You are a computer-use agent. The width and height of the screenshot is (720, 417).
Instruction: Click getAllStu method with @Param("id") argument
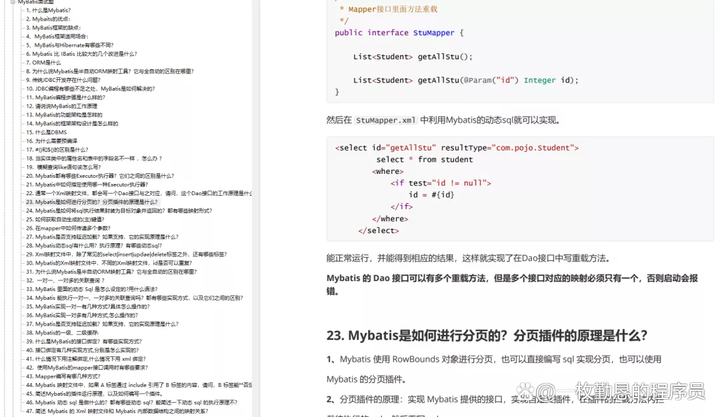[x=466, y=80]
